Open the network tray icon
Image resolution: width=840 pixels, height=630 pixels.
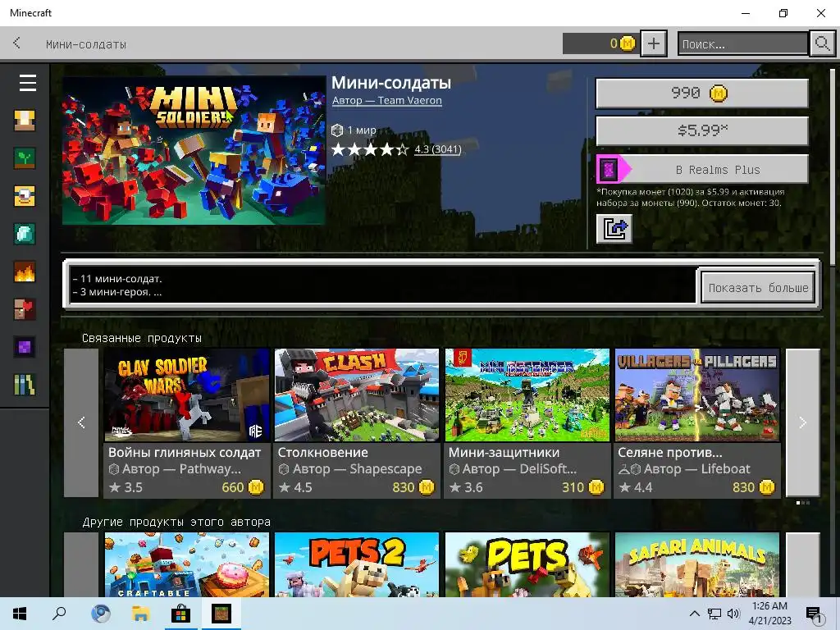click(x=714, y=614)
